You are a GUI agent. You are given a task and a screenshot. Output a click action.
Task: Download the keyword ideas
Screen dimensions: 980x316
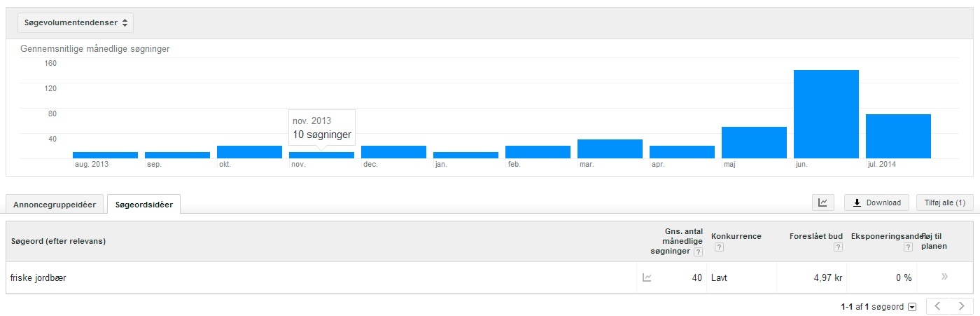876,202
